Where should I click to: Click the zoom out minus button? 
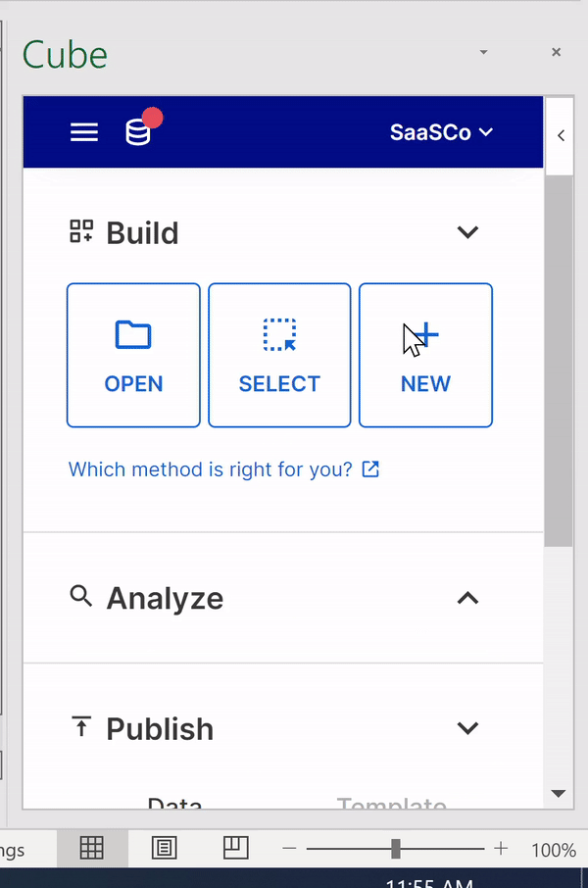point(289,849)
